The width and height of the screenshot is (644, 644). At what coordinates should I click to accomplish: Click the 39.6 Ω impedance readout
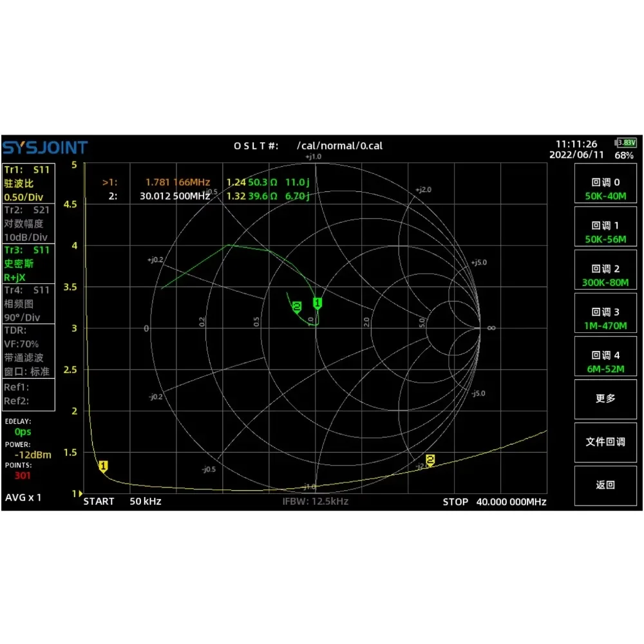(x=263, y=196)
